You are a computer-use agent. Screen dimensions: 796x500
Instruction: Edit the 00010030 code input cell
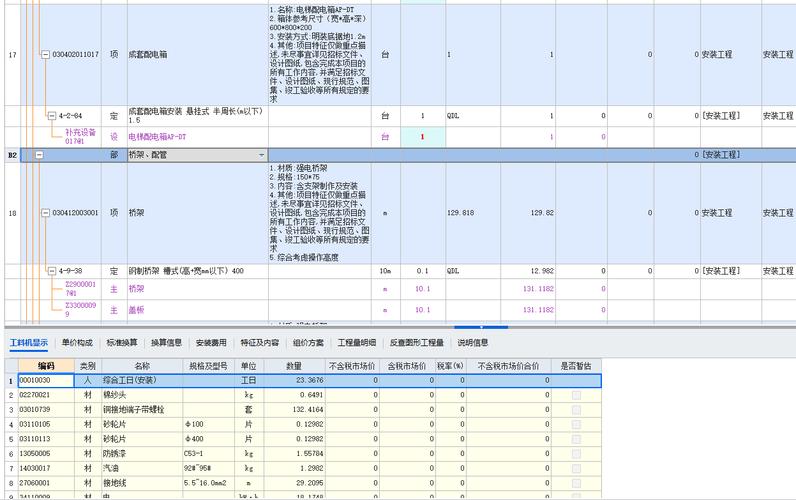(x=46, y=380)
